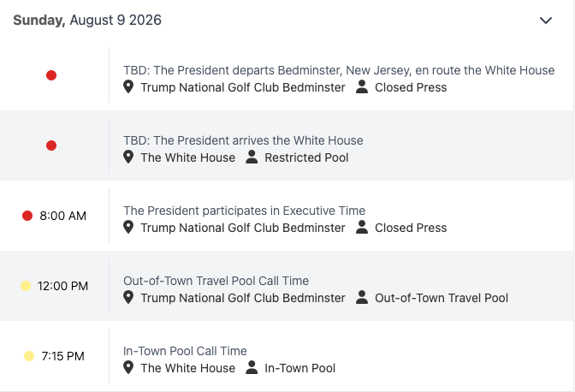Click the person icon next to Restricted Pool
The width and height of the screenshot is (575, 392).
[x=252, y=157]
